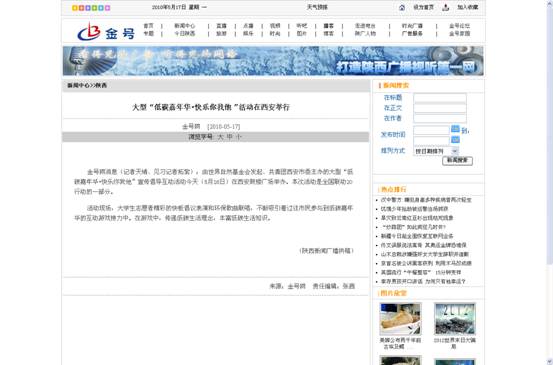The image size is (553, 365).
Task: Open the calendar icon for the start date
Action: click(x=455, y=129)
